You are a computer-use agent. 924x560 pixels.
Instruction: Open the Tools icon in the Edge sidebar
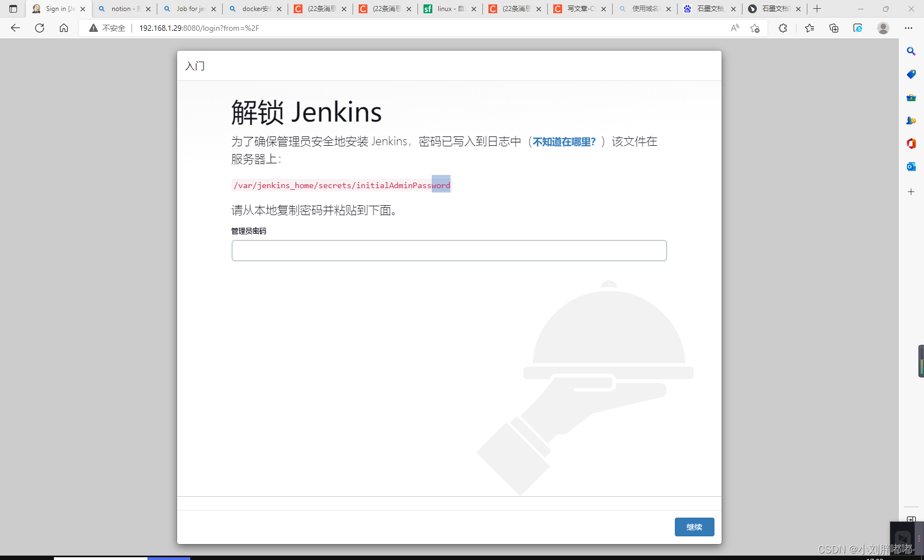[x=911, y=97]
